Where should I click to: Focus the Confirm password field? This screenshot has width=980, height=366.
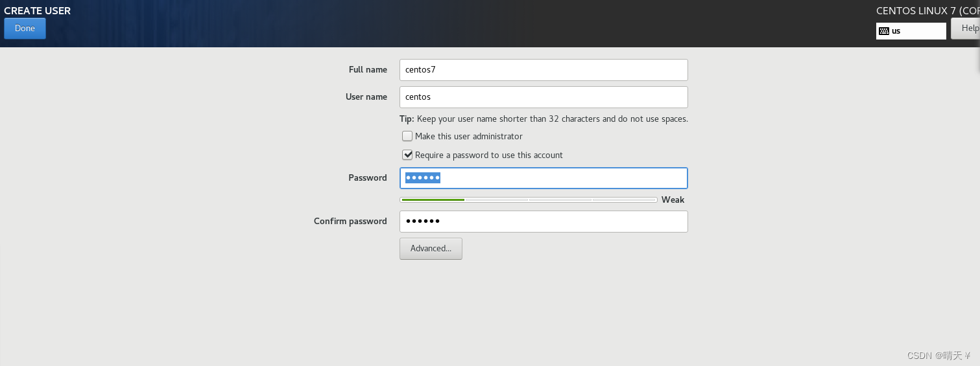544,222
